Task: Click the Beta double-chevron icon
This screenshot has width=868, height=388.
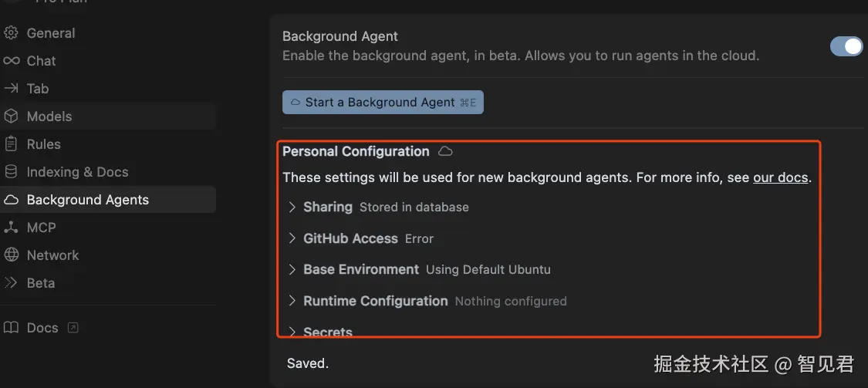Action: 11,283
